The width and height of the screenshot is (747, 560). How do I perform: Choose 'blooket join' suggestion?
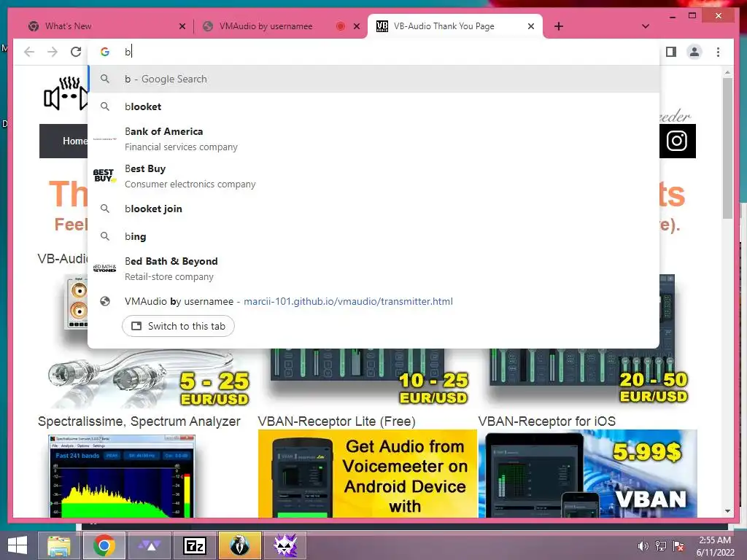[x=373, y=209]
